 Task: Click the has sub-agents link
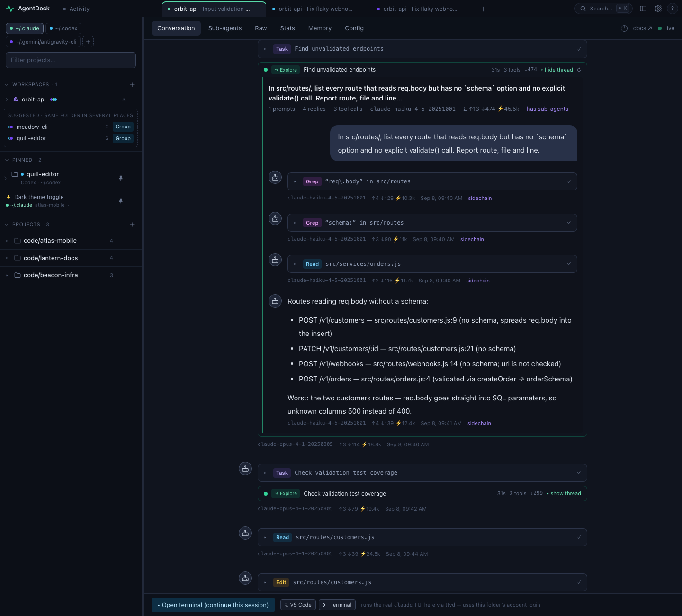547,109
